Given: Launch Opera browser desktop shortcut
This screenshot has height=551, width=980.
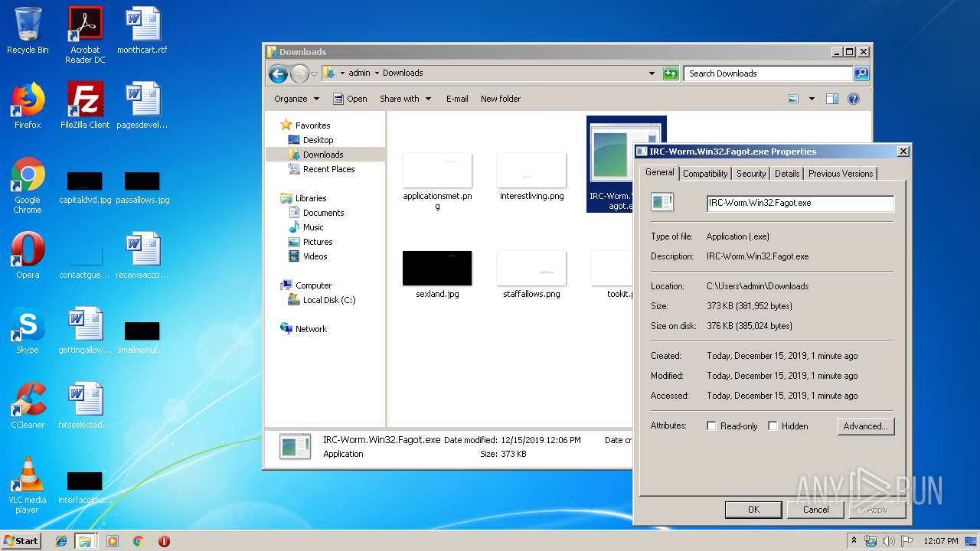Looking at the screenshot, I should click(x=28, y=256).
